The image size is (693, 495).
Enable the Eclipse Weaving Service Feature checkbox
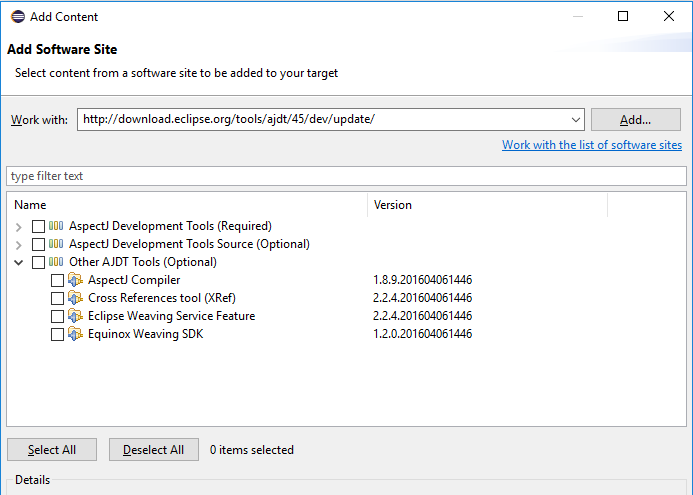coord(57,316)
